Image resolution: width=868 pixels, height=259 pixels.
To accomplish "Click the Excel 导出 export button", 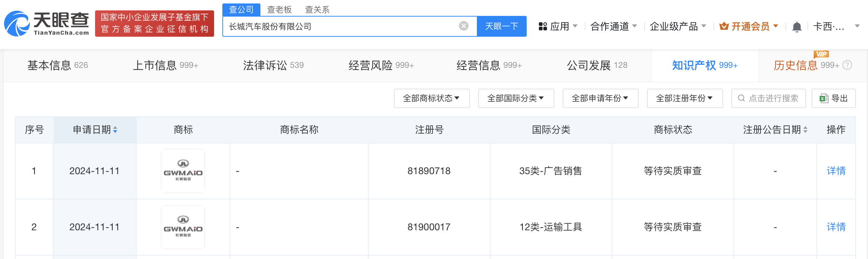I will 833,98.
